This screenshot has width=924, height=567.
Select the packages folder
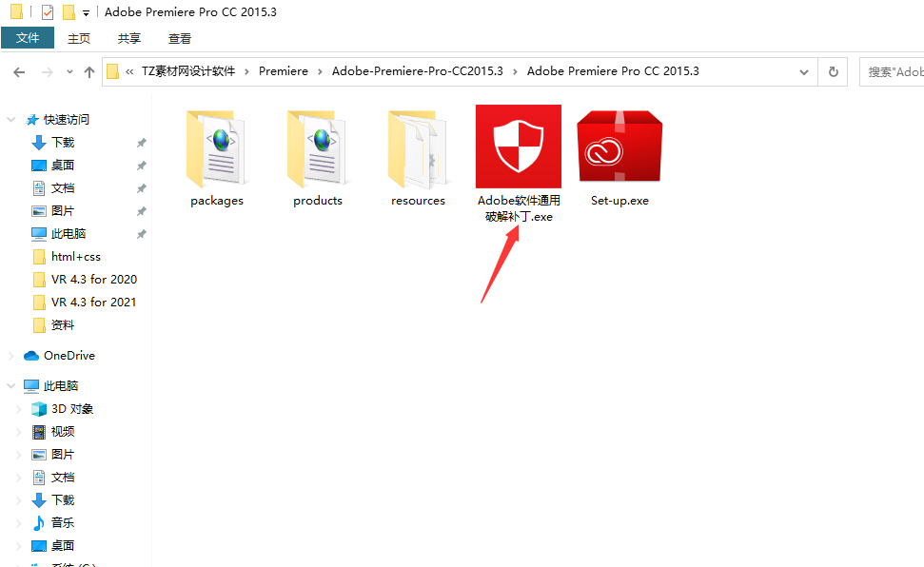pos(216,158)
